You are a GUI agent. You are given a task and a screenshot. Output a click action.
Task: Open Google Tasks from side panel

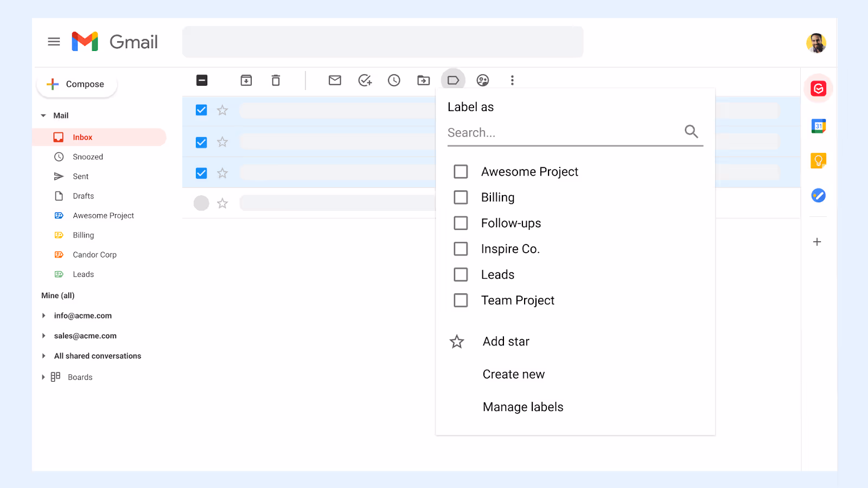[x=818, y=195]
